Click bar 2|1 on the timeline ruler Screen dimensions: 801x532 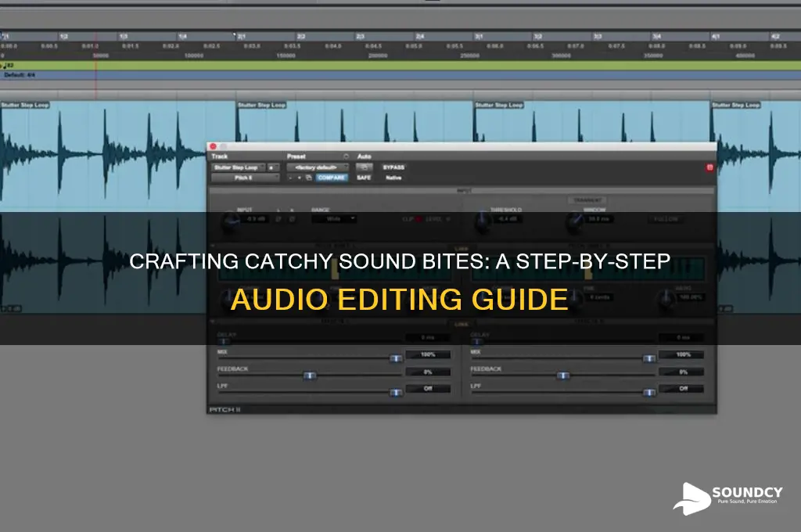[x=241, y=37]
